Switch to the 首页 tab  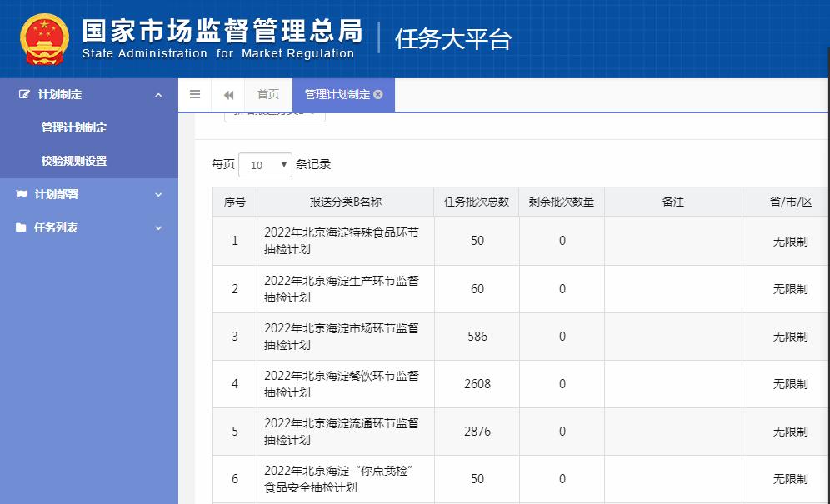click(x=267, y=94)
